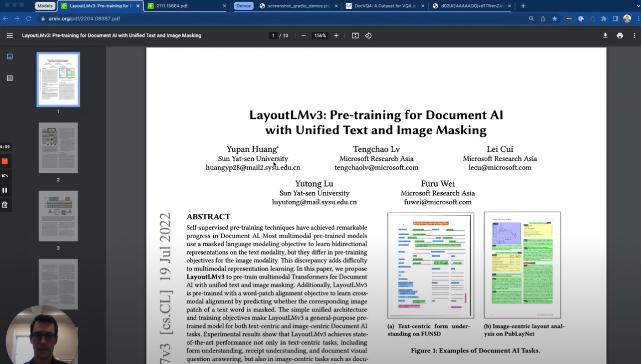The height and width of the screenshot is (364, 641).
Task: Print the document
Action: (x=619, y=35)
